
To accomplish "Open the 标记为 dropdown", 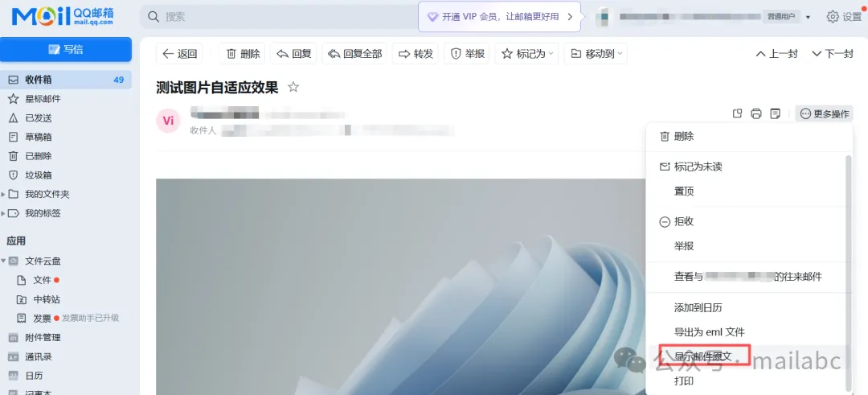I will pos(527,54).
